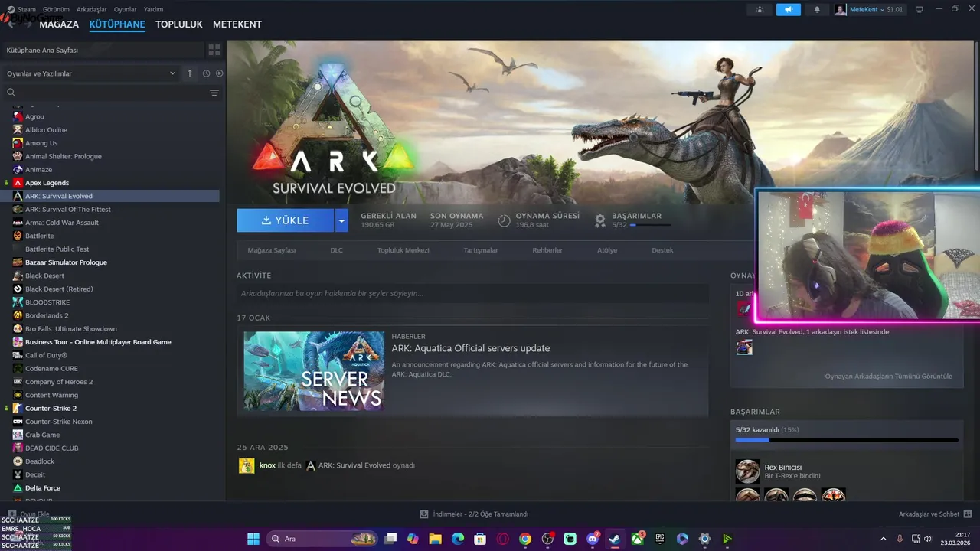Open Rehberler guides

(547, 250)
